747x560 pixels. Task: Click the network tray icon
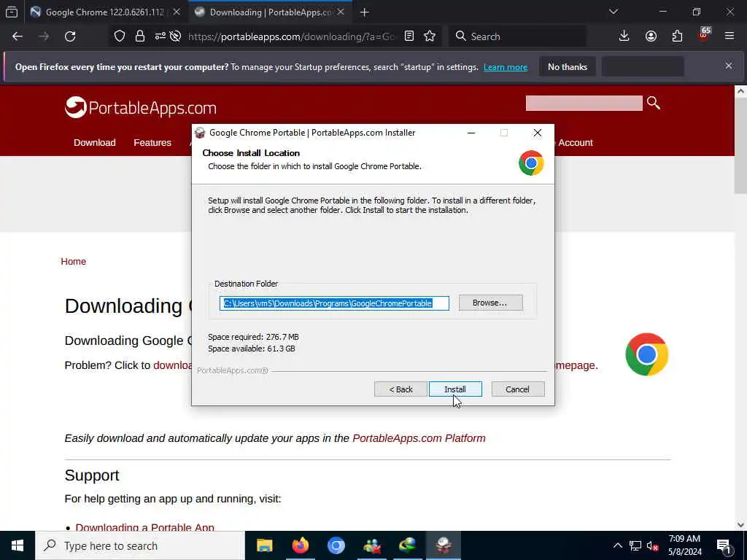[x=635, y=545]
